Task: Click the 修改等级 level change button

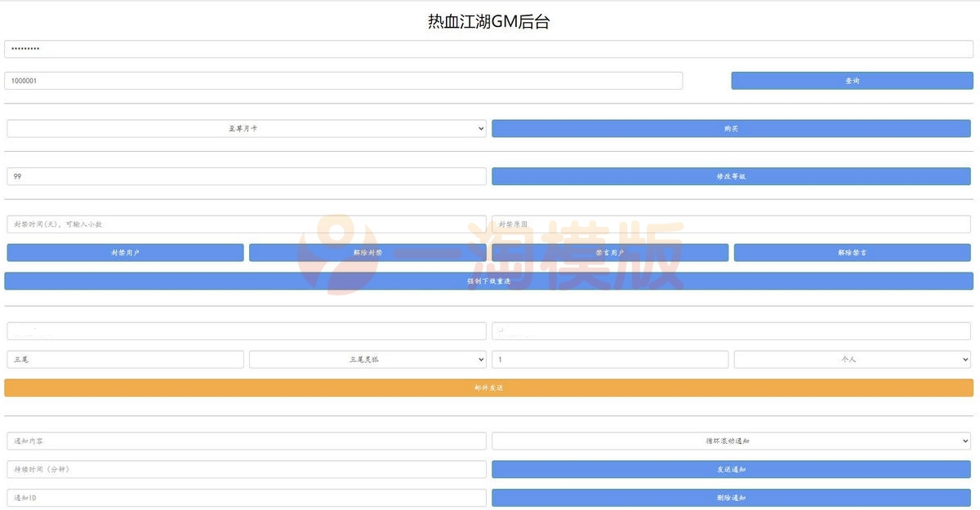Action: 731,175
